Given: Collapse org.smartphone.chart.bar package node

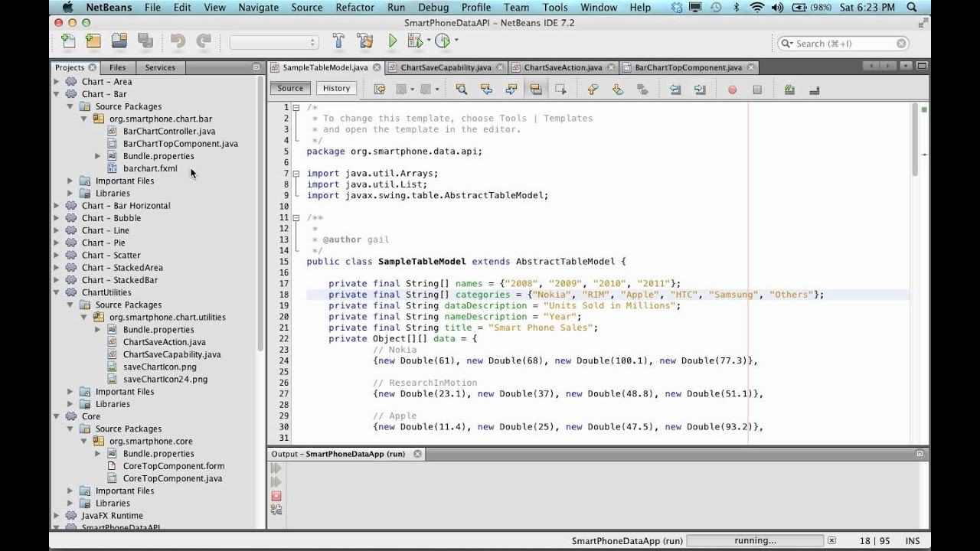Looking at the screenshot, I should pos(84,119).
